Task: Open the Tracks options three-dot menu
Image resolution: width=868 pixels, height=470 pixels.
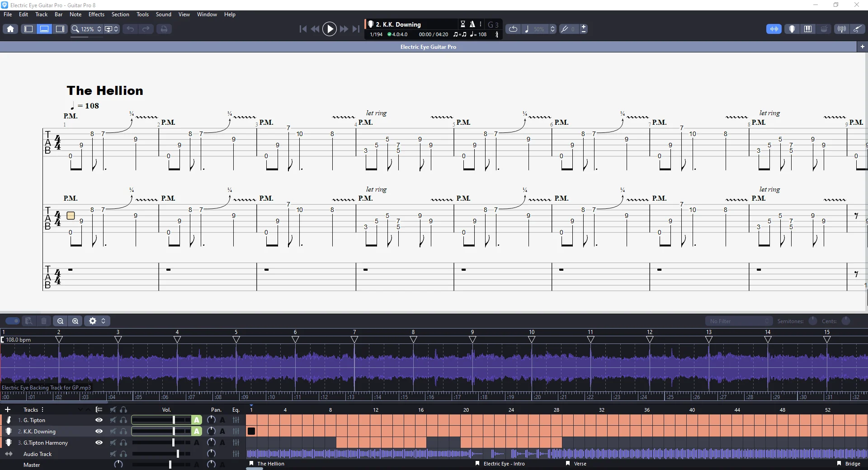Action: point(42,409)
